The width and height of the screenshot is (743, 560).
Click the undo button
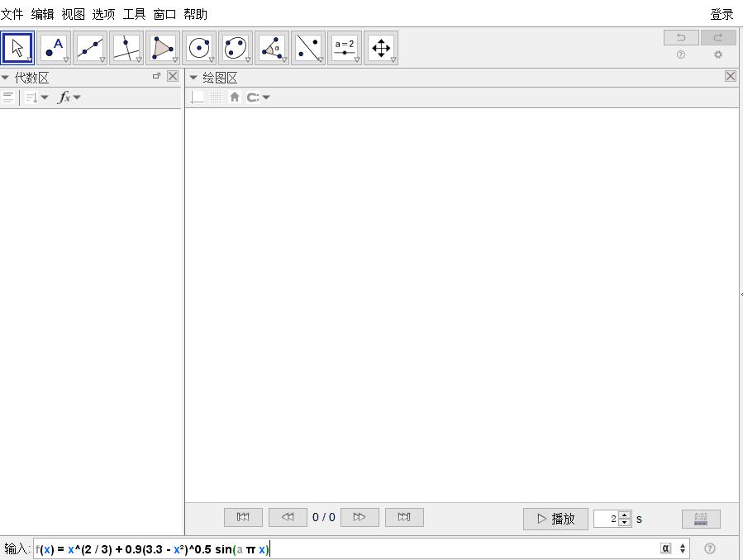pos(681,37)
